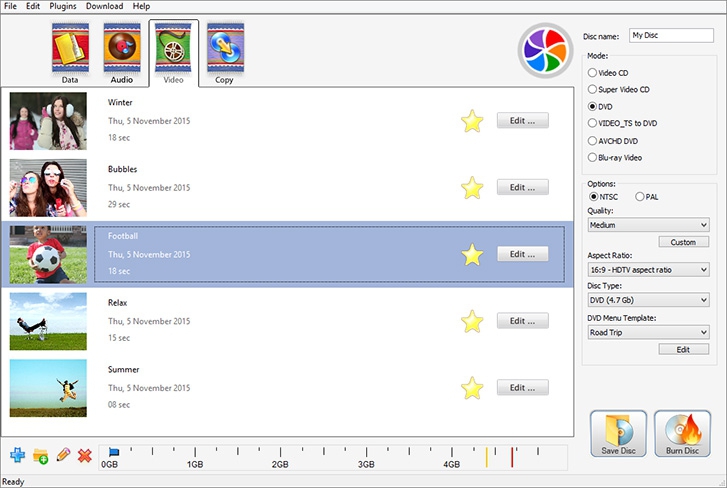Image resolution: width=727 pixels, height=488 pixels.
Task: Select the Video tab film reel icon
Action: click(173, 48)
